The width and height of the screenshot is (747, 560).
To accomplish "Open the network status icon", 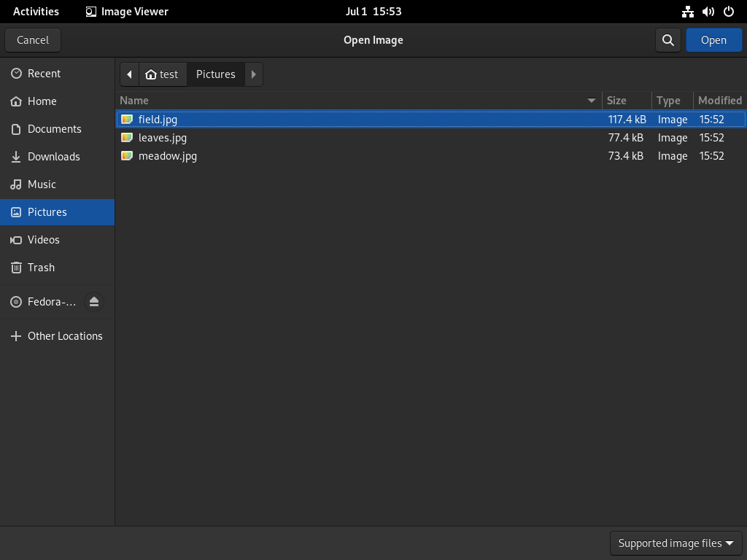I will pos(687,12).
